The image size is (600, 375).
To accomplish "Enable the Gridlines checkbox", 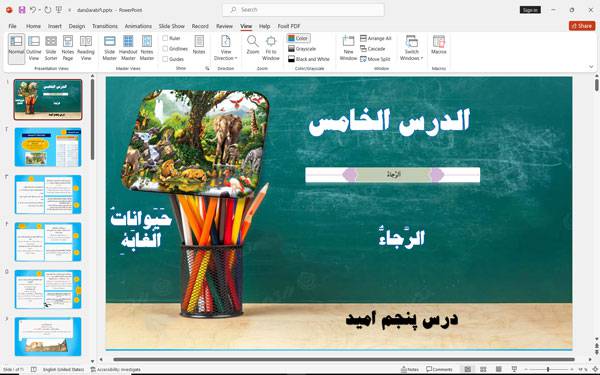I will (x=165, y=49).
